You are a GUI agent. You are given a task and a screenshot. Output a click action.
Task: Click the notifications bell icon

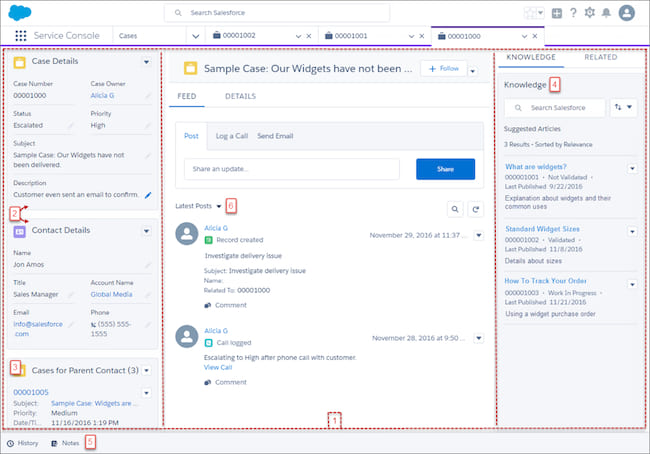[607, 13]
